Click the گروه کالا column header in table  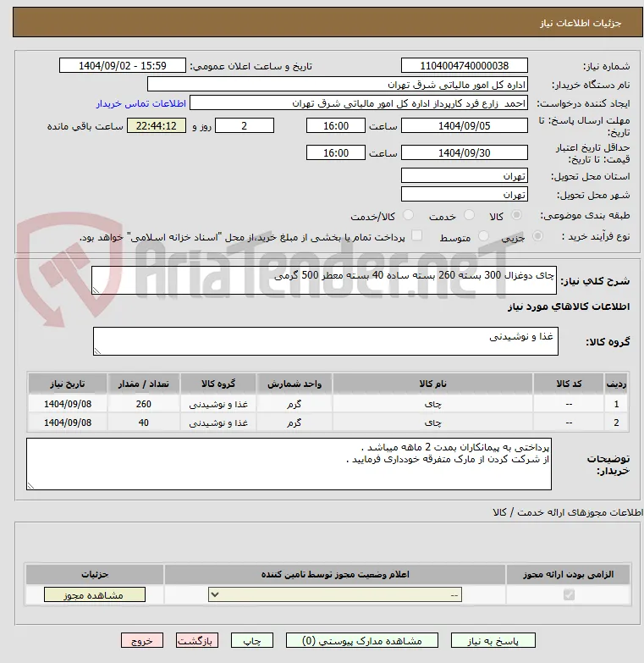tap(218, 384)
